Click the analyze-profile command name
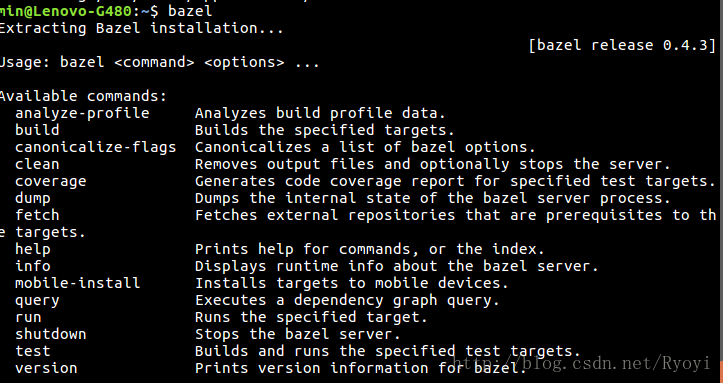The image size is (723, 383). pyautogui.click(x=82, y=113)
